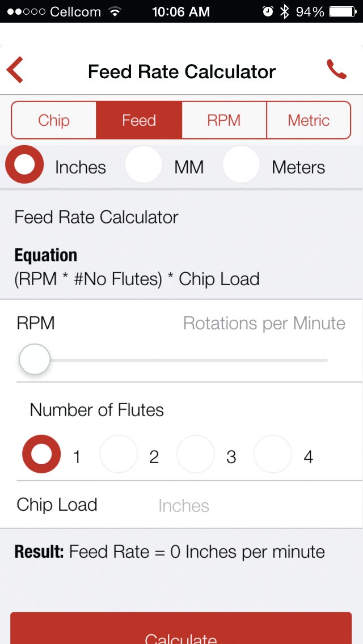363x644 pixels.
Task: Switch to the Metric tab
Action: pos(309,120)
